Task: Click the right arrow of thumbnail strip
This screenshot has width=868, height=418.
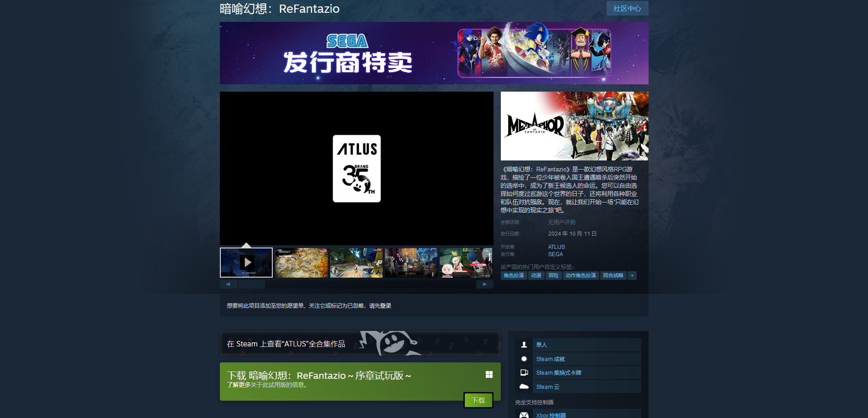Action: [485, 284]
